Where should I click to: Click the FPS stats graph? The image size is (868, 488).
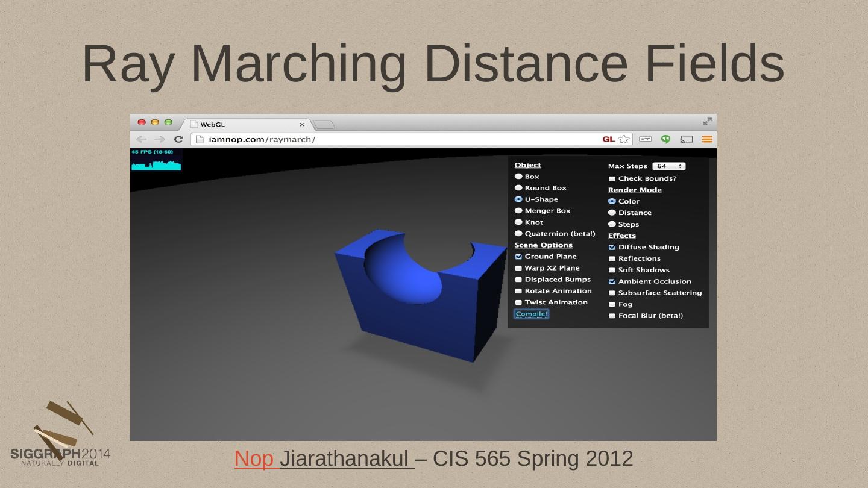[156, 160]
